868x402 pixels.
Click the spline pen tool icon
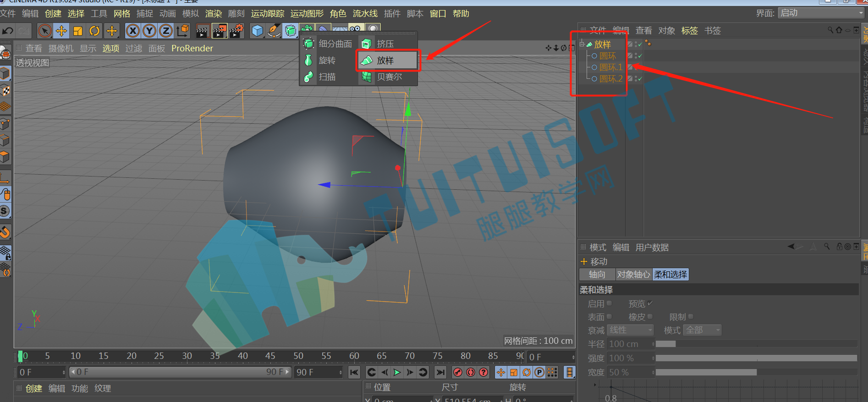[274, 31]
